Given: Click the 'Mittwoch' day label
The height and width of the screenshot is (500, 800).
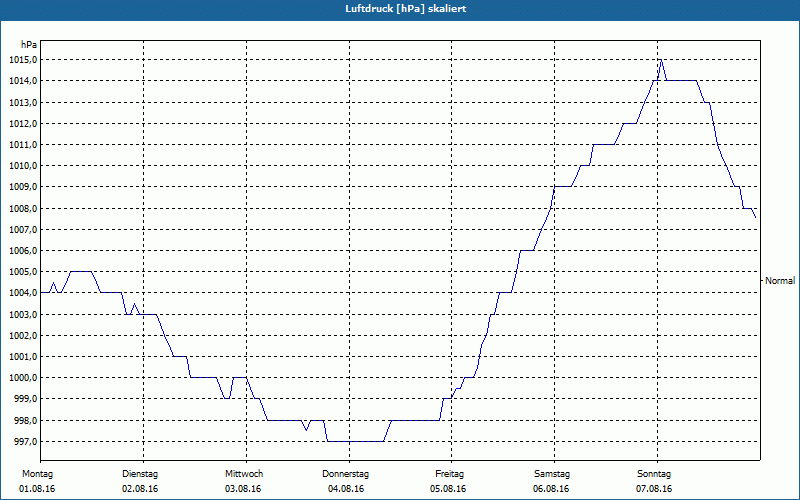Looking at the screenshot, I should click(x=244, y=474).
